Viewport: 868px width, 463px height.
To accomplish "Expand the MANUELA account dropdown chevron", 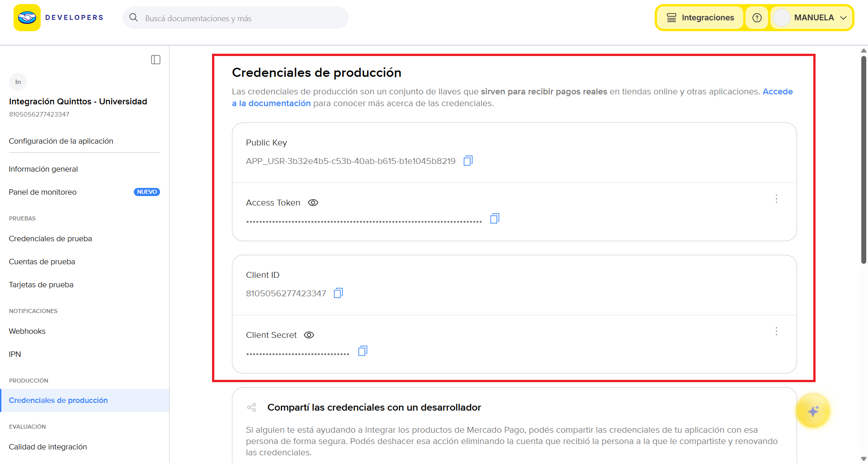I will pos(843,18).
